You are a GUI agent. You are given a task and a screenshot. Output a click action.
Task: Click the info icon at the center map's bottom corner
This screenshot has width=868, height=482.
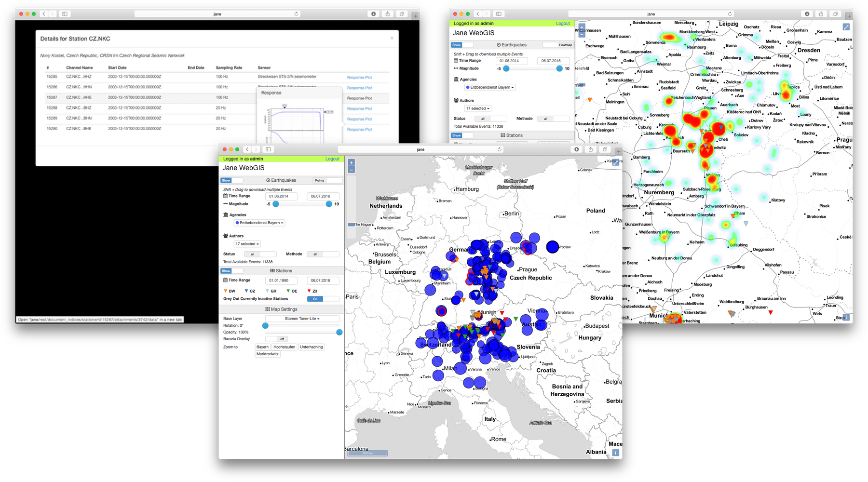pyautogui.click(x=616, y=453)
